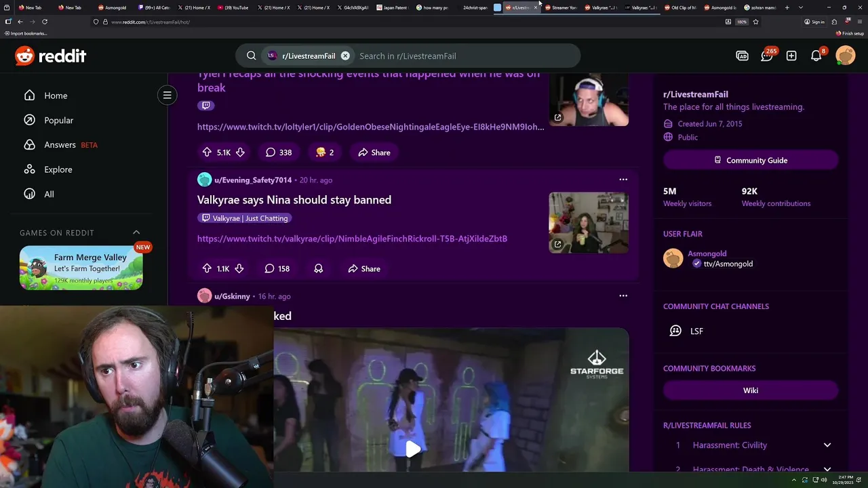Open the Tyler1 twitch clip link

[x=371, y=127]
